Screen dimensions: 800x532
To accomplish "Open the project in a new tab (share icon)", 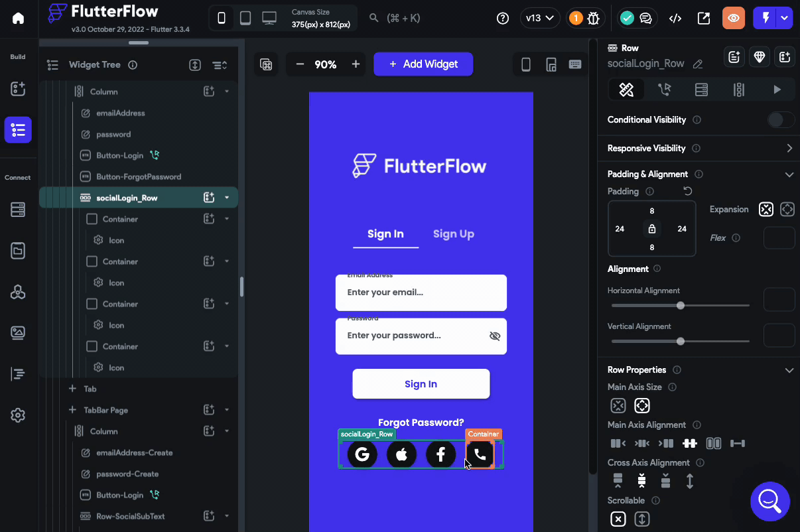I will [x=704, y=19].
